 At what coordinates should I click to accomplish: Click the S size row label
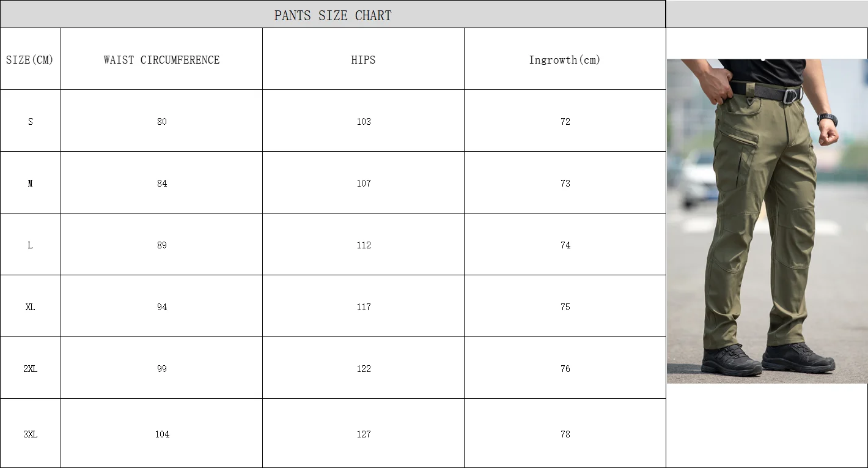pos(30,122)
